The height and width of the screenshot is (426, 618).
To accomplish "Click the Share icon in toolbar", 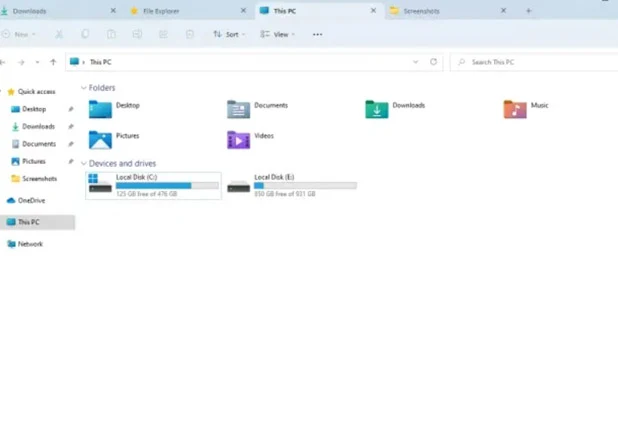I will click(x=163, y=34).
